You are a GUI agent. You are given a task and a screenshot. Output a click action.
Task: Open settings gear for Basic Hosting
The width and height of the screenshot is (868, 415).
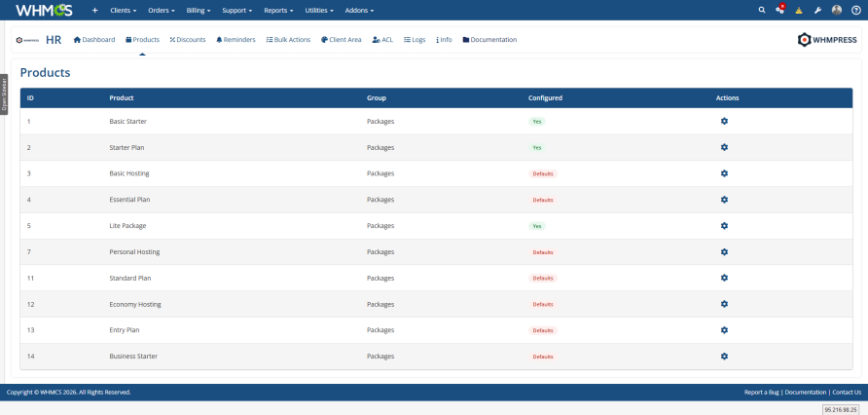coord(724,173)
